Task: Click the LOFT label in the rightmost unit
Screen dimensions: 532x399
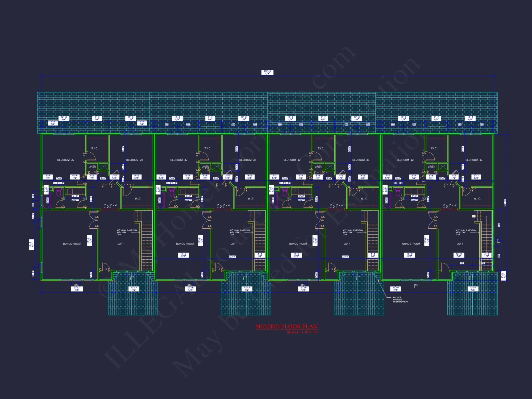Action: [460, 244]
